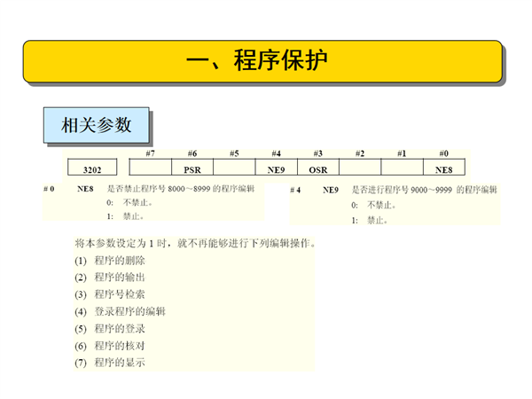Click list item (2) 程序的输出
This screenshot has width=532, height=399.
(x=111, y=278)
